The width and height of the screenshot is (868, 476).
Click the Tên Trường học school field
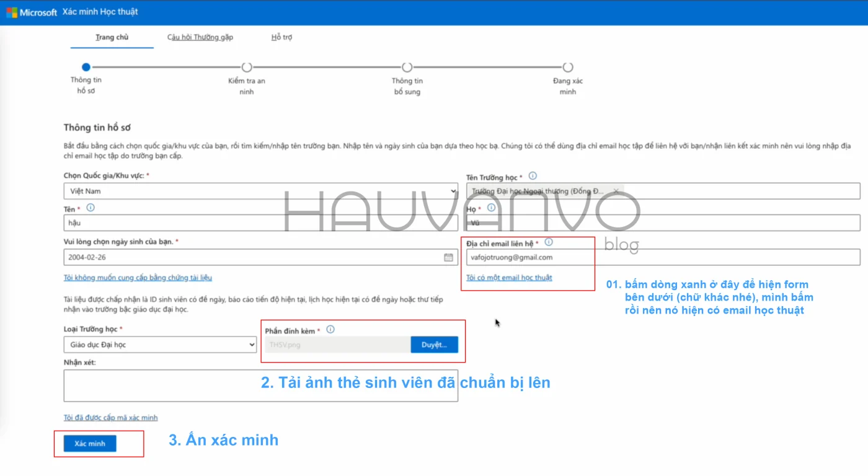pyautogui.click(x=663, y=191)
